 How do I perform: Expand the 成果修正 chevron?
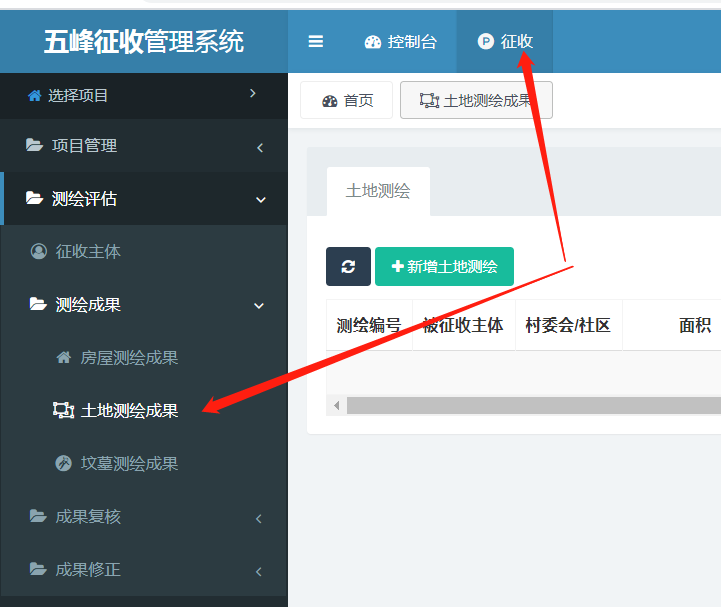click(258, 572)
